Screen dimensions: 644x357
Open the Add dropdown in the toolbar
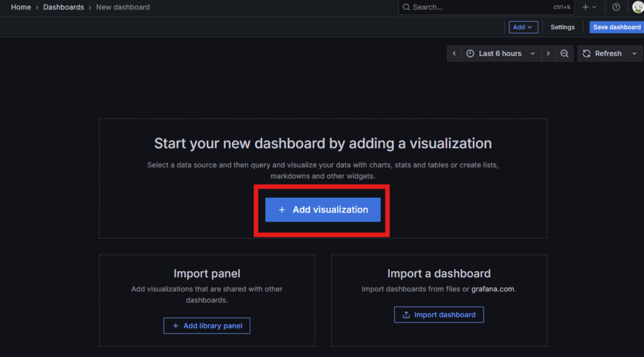(523, 27)
